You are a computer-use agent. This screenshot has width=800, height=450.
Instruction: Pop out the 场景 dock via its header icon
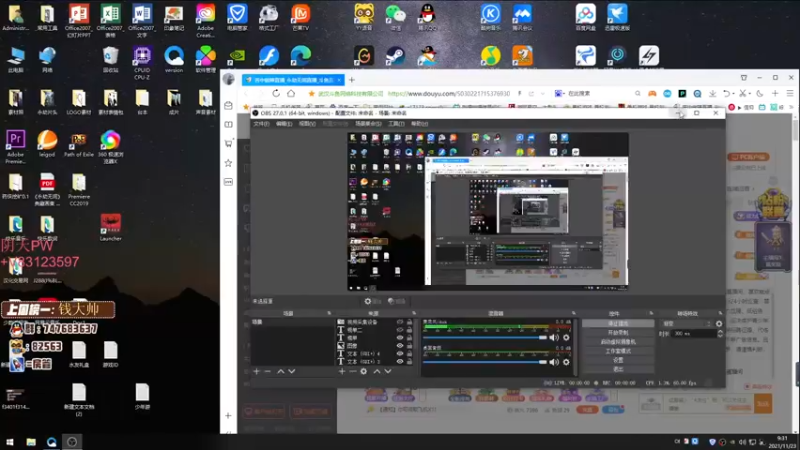pos(329,313)
